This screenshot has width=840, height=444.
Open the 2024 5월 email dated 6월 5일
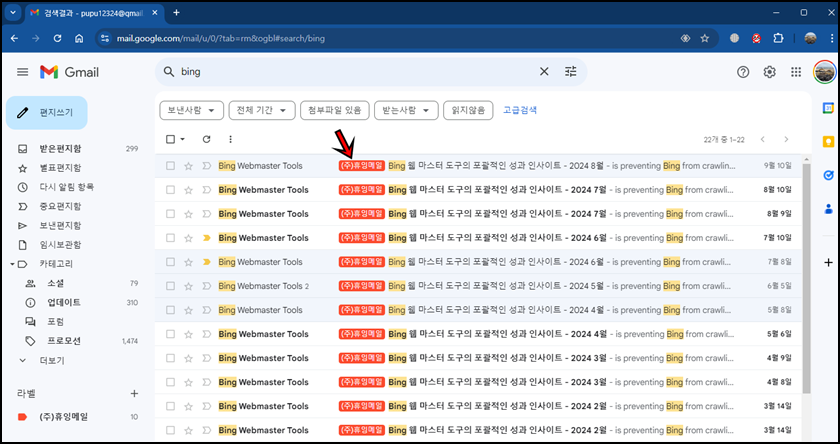coord(478,286)
